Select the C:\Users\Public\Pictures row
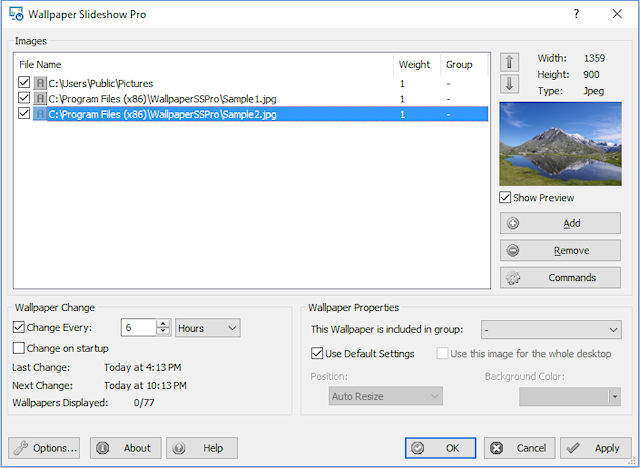640x468 pixels. point(251,84)
